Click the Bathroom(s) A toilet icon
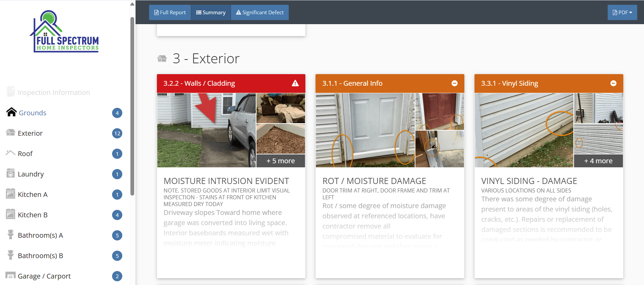Image resolution: width=644 pixels, height=285 pixels. (11, 234)
